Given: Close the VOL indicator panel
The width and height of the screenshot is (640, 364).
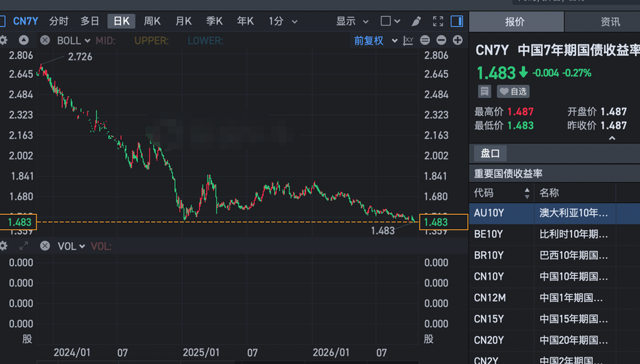Looking at the screenshot, I should point(45,246).
